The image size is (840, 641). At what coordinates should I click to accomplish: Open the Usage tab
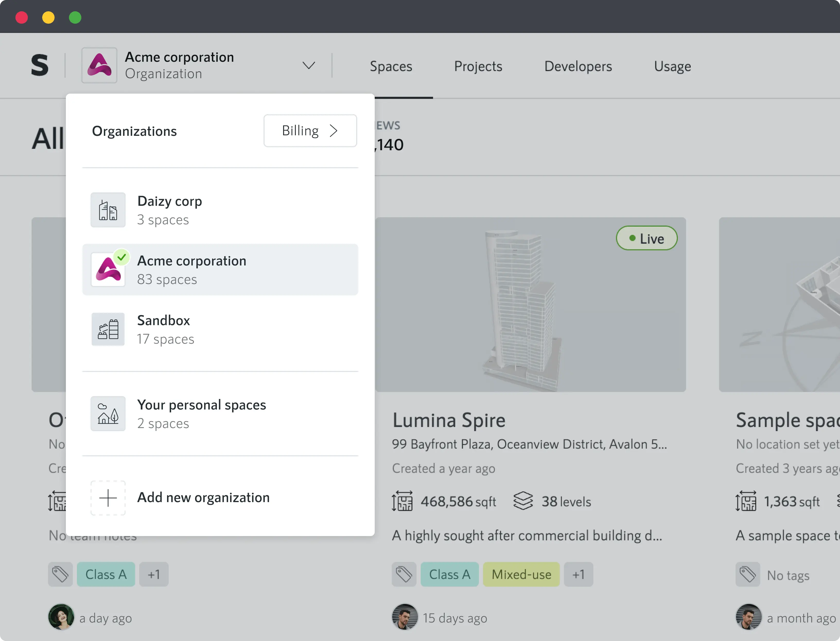[x=672, y=66]
